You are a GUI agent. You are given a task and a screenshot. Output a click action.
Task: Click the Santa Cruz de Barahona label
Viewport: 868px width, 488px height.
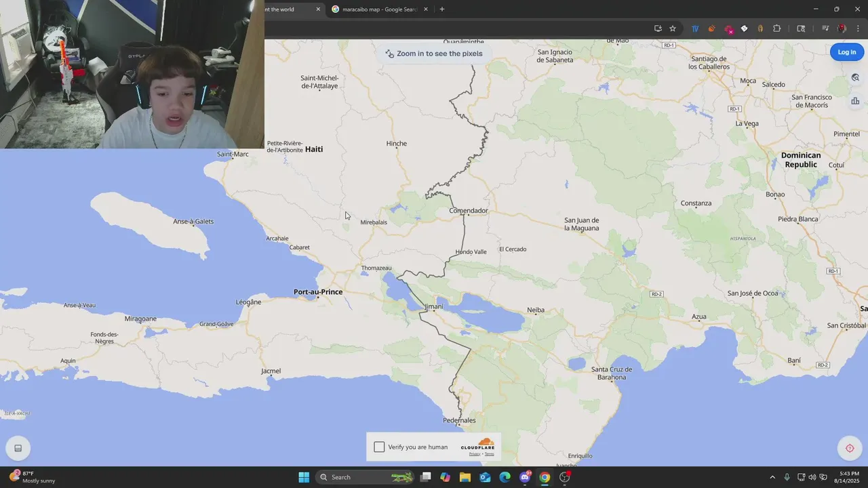click(x=612, y=373)
